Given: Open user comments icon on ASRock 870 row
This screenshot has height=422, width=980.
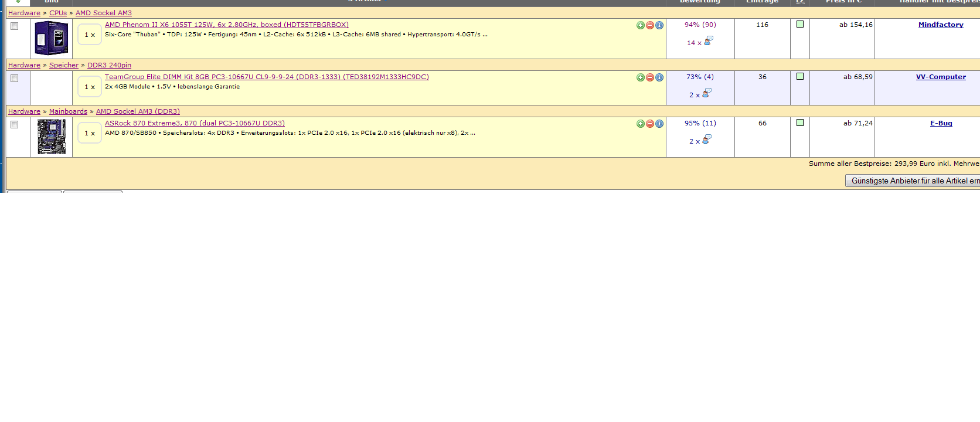Looking at the screenshot, I should tap(707, 139).
